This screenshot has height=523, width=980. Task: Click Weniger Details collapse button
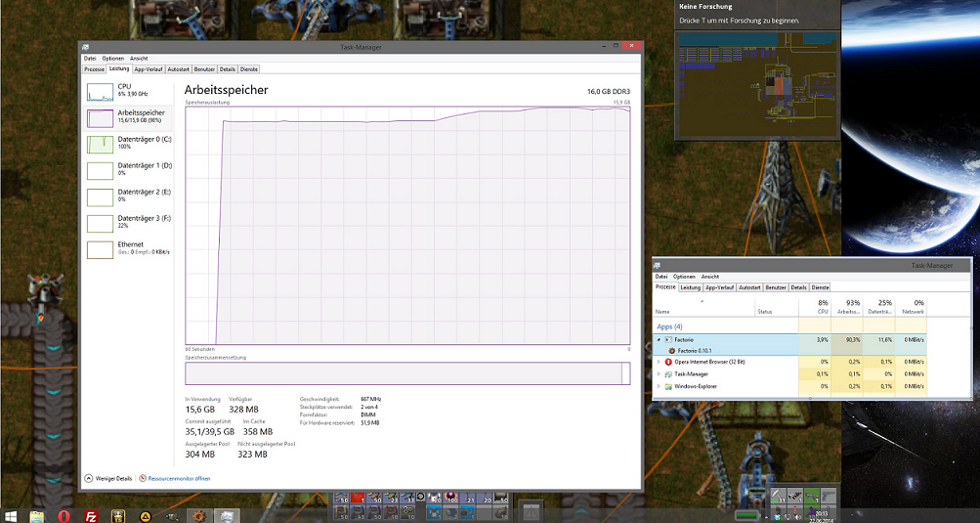point(108,479)
